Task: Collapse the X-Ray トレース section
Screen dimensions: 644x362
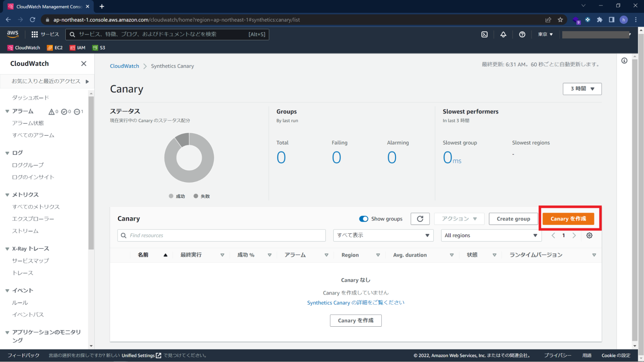Action: 7,249
